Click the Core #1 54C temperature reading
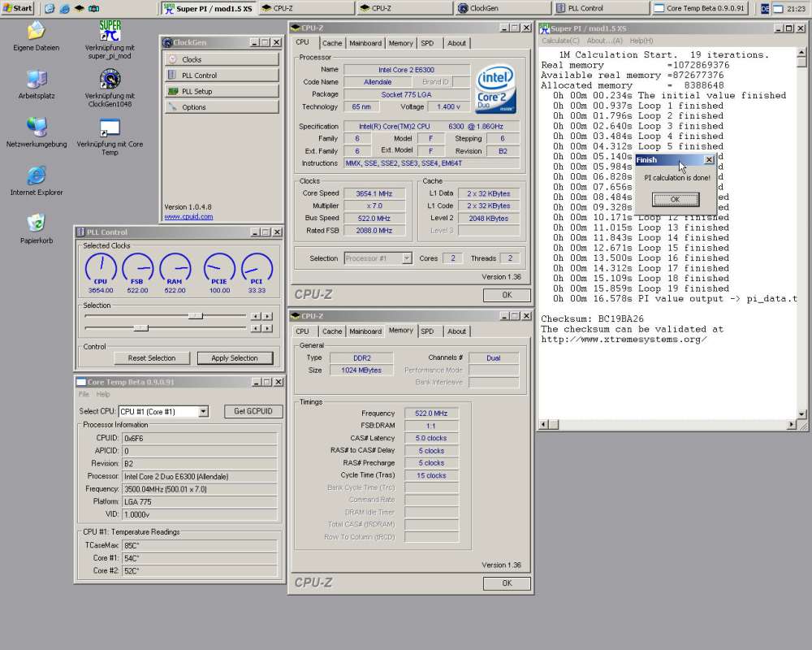Image resolution: width=812 pixels, height=650 pixels. coord(200,558)
